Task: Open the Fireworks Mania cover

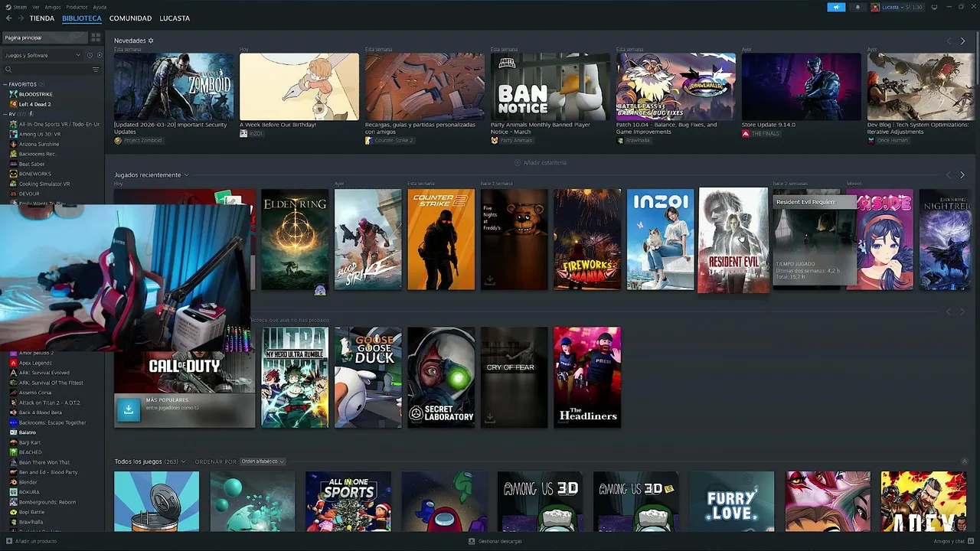Action: [x=587, y=240]
